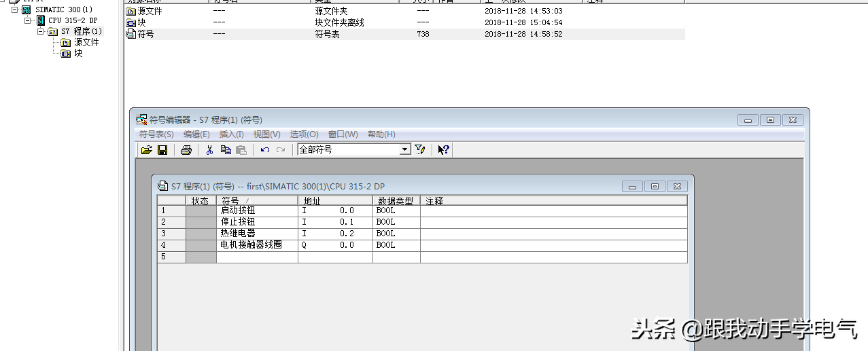The image size is (868, 351).
Task: Select the 块 folder in project tree
Action: [x=78, y=53]
